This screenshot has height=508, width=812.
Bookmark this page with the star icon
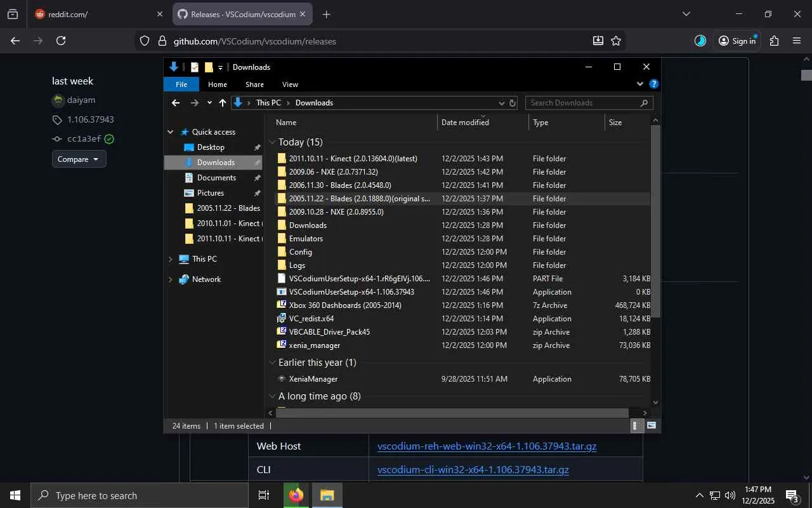[x=615, y=41]
